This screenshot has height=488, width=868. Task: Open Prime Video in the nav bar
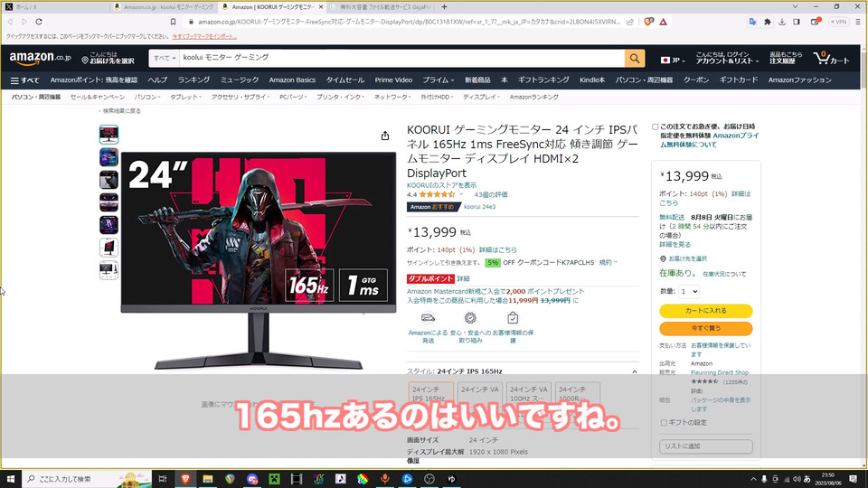[393, 80]
